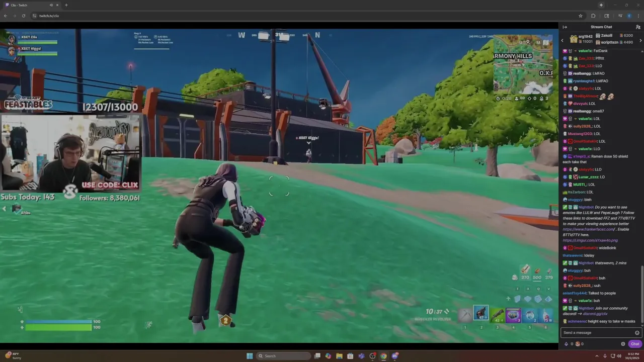Open the weather widget on taskbar

click(13, 356)
